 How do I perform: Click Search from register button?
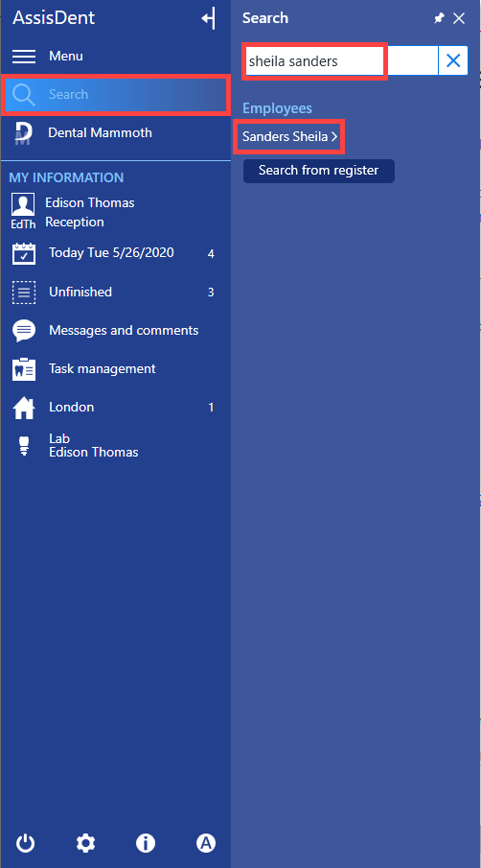coord(319,171)
